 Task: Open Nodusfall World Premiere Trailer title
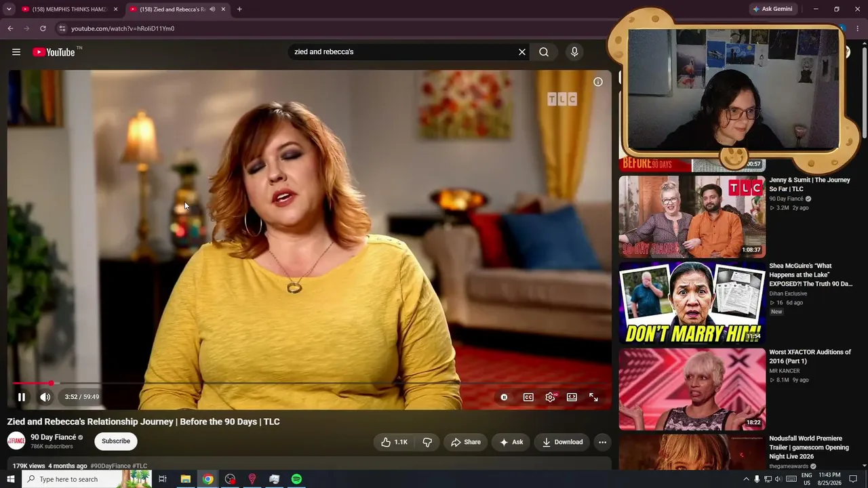tap(809, 447)
